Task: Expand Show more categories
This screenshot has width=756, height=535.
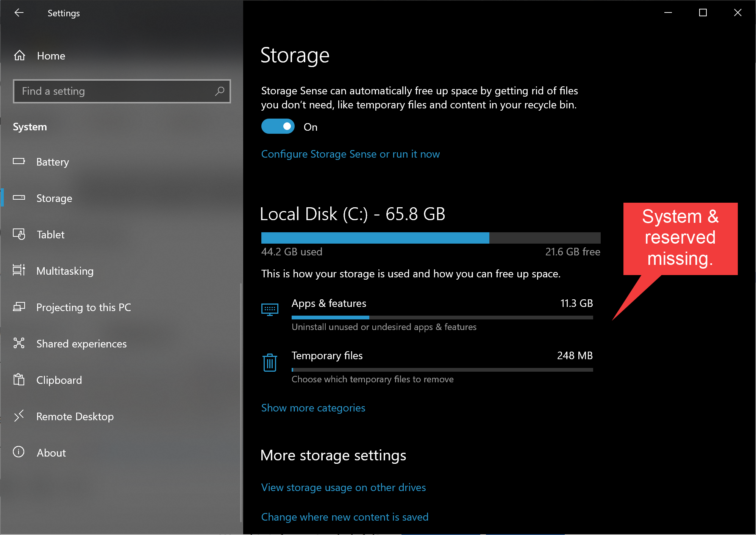Action: pyautogui.click(x=313, y=408)
